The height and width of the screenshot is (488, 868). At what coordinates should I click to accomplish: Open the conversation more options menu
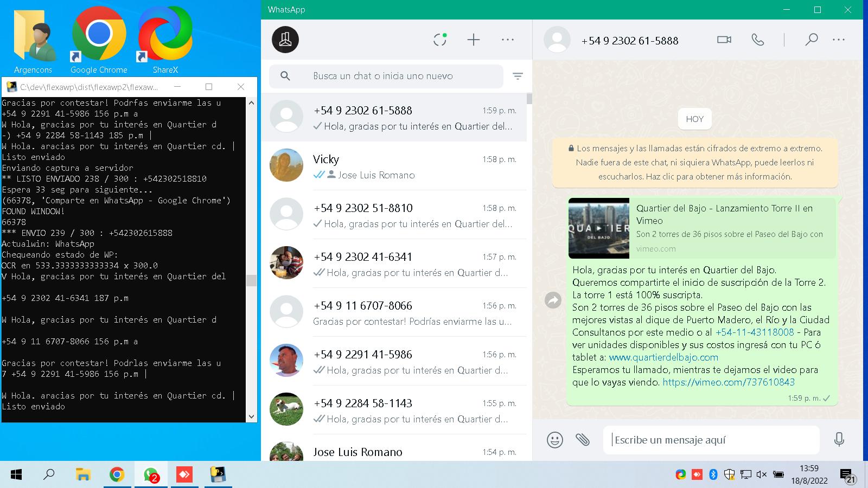click(x=839, y=40)
